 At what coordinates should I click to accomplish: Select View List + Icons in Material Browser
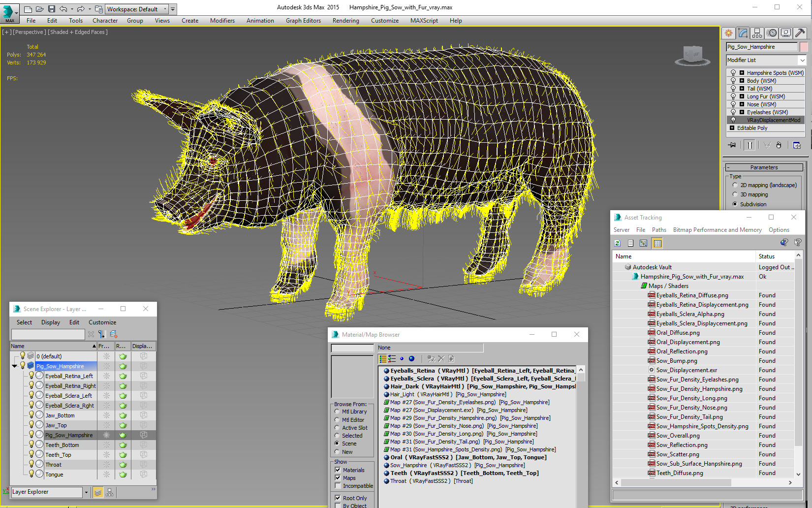point(392,359)
